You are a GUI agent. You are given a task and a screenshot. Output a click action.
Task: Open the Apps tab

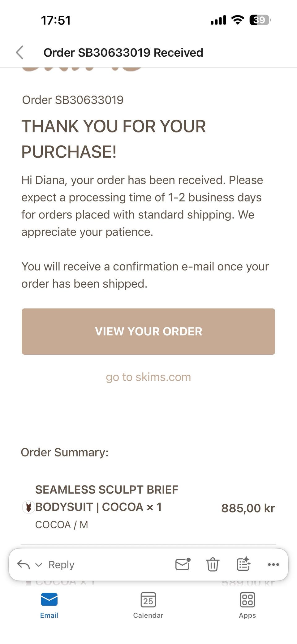pyautogui.click(x=247, y=605)
